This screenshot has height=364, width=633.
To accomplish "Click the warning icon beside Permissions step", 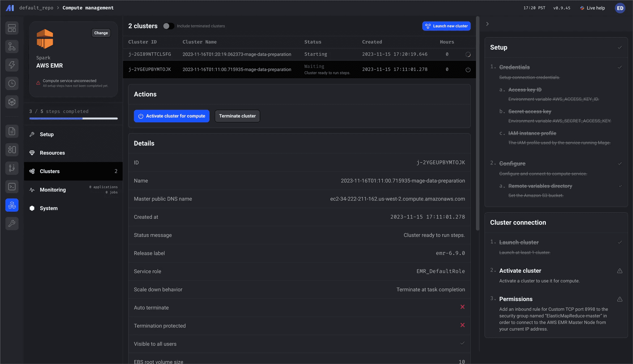I will 620,299.
